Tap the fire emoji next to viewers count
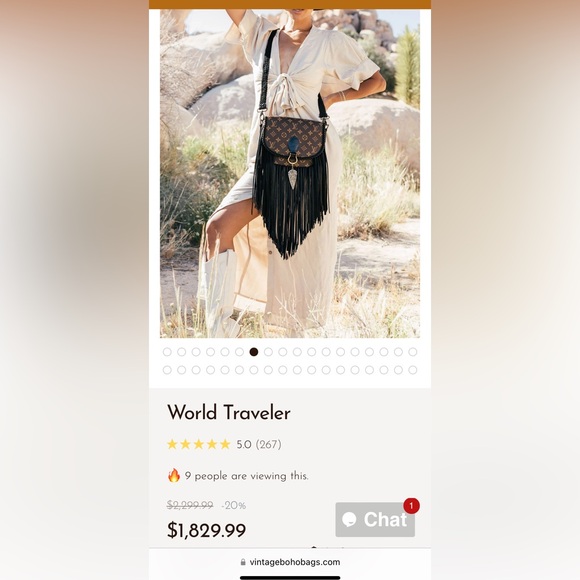The image size is (580, 580). pyautogui.click(x=174, y=475)
